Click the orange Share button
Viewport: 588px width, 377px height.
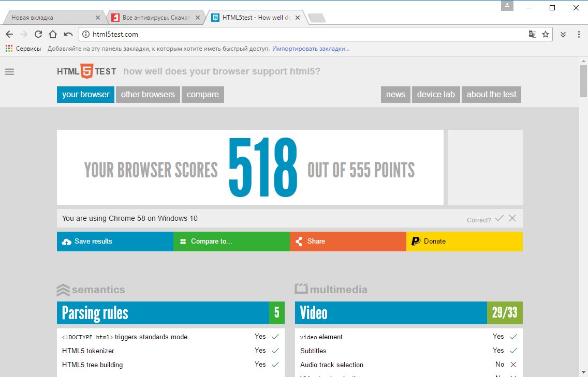(x=348, y=242)
